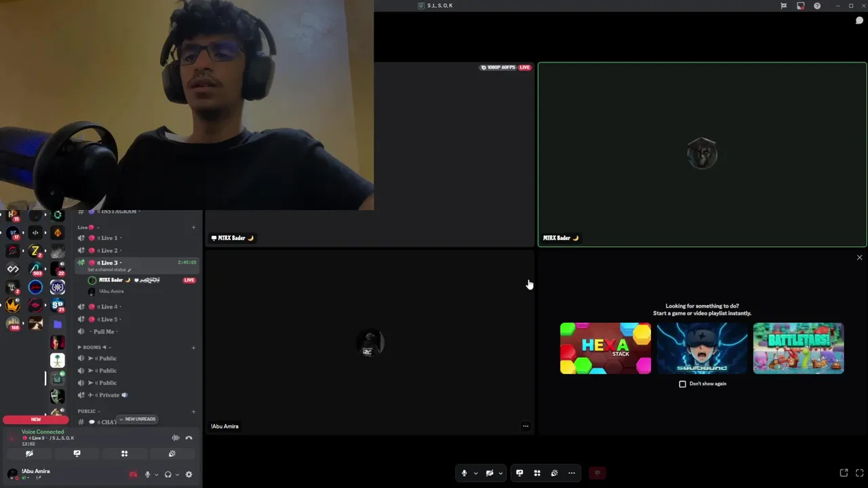The image size is (868, 488).
Task: Disconnect using the red call toolbar button
Action: 597,473
